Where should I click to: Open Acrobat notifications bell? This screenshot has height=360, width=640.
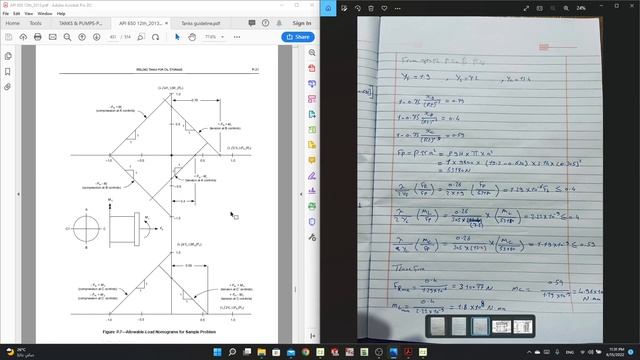coord(279,23)
